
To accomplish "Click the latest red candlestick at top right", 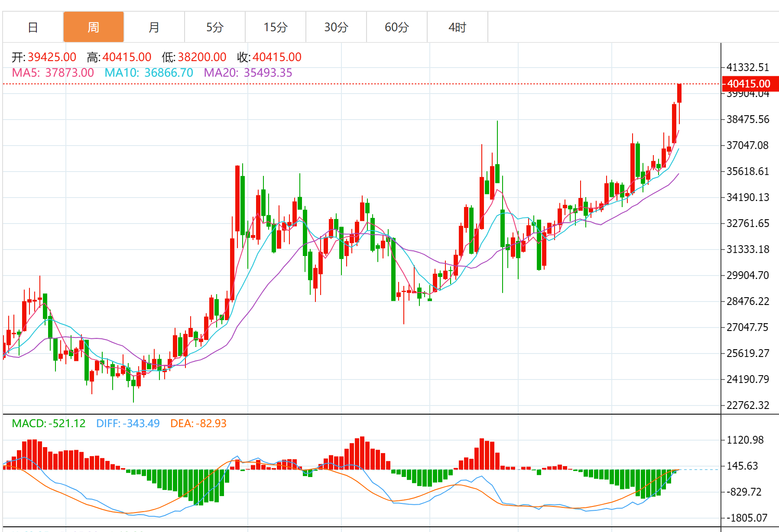I will pyautogui.click(x=679, y=94).
